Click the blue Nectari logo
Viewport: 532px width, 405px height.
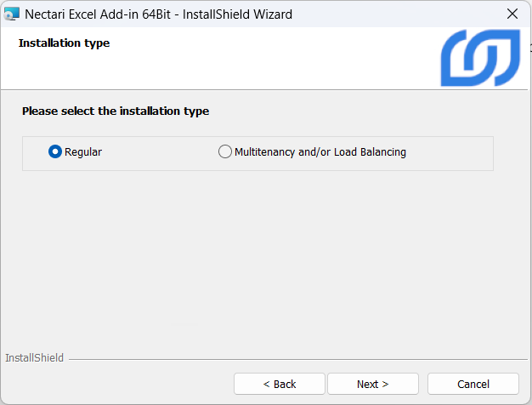pyautogui.click(x=479, y=59)
